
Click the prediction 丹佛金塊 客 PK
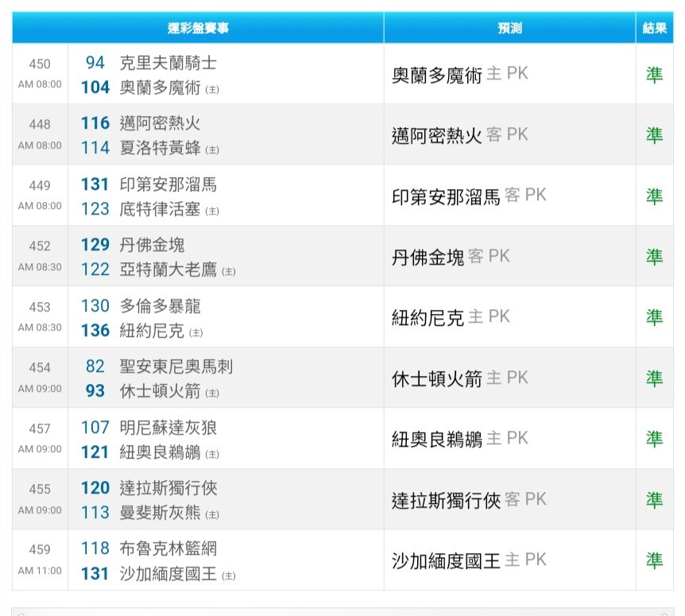[451, 257]
